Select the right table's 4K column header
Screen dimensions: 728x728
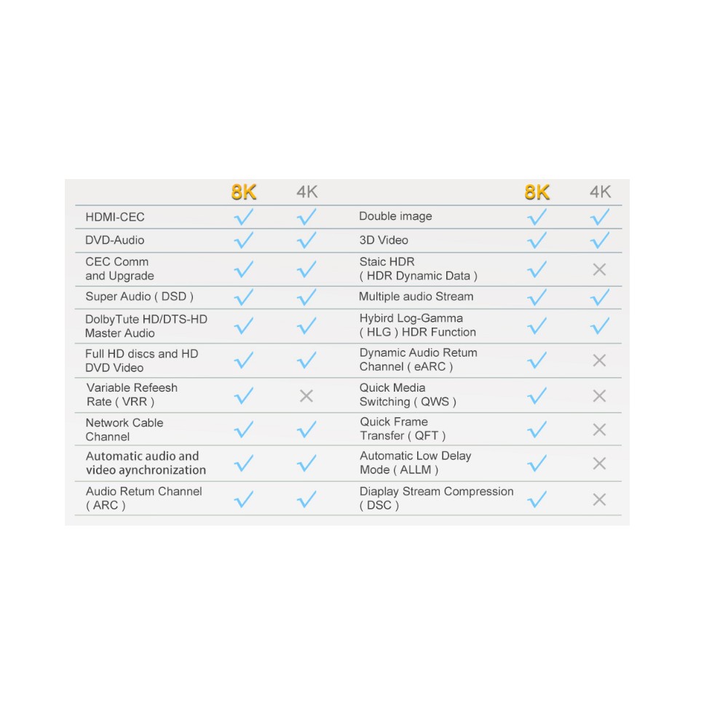click(600, 192)
